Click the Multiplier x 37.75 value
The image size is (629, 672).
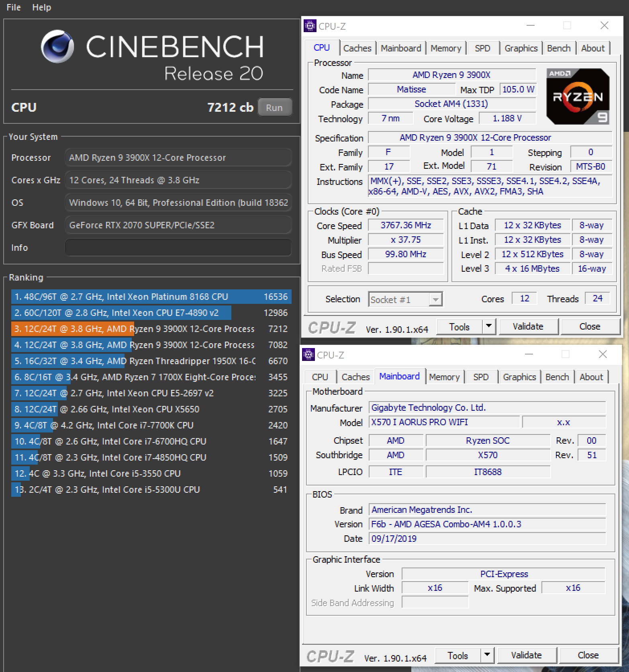[406, 240]
